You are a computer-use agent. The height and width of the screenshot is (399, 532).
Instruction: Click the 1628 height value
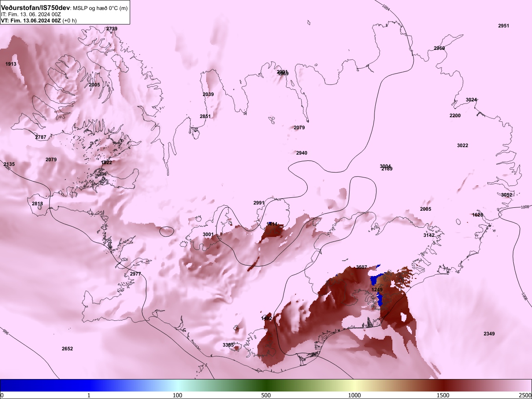478,215
